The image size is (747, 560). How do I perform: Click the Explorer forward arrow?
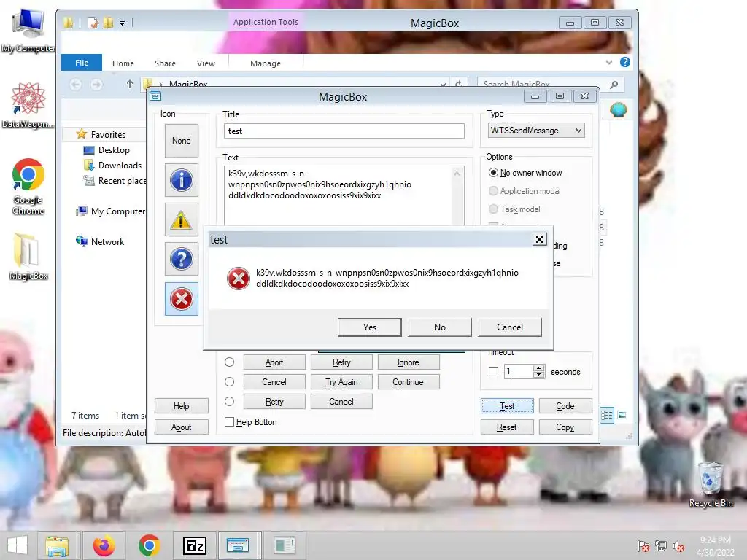[x=97, y=85]
